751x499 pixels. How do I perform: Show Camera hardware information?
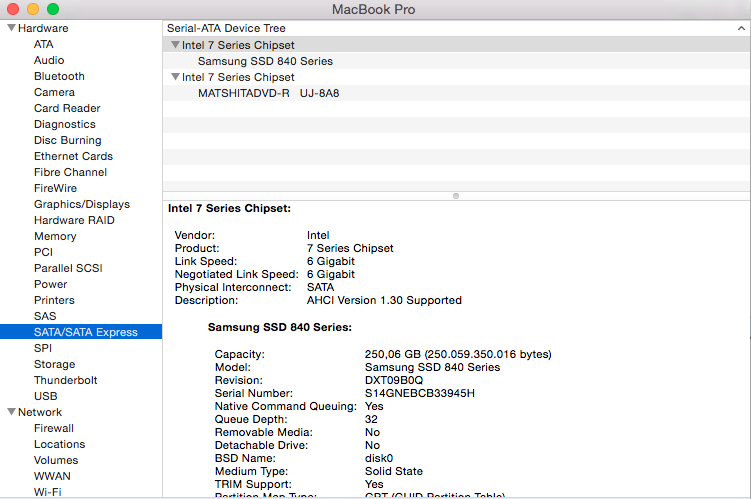tap(54, 92)
